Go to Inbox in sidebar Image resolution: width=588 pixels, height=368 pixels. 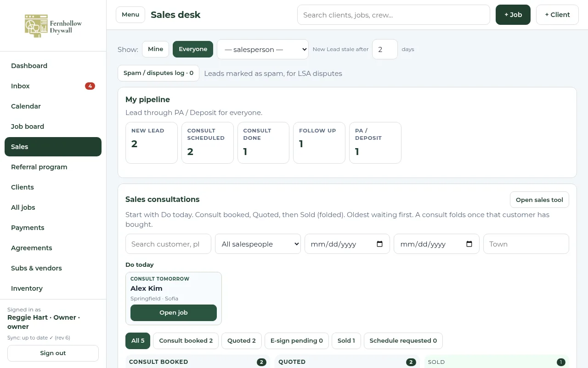click(x=53, y=86)
